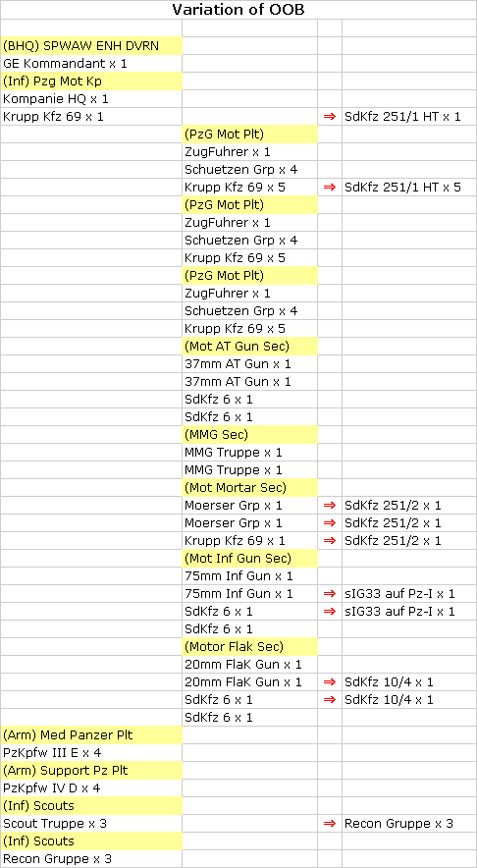Select the (Arm) Med Panzer Plt header
The width and height of the screenshot is (477, 868).
tap(91, 735)
